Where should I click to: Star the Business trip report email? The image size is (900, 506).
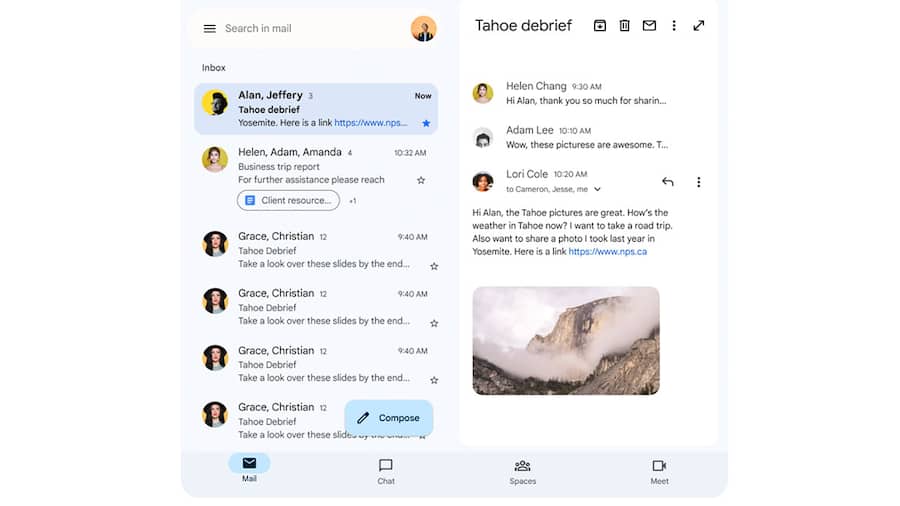[x=421, y=180]
